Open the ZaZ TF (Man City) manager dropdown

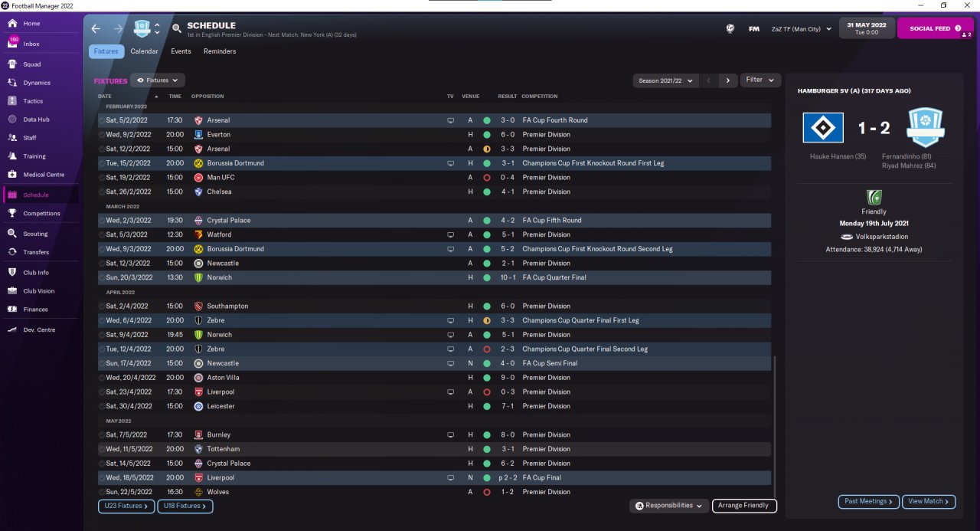[x=801, y=29]
